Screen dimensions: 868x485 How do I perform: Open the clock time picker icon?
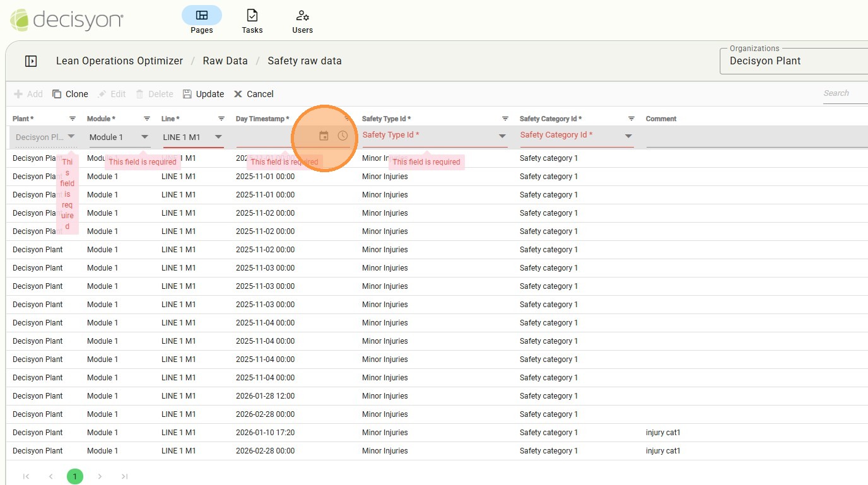pyautogui.click(x=343, y=136)
